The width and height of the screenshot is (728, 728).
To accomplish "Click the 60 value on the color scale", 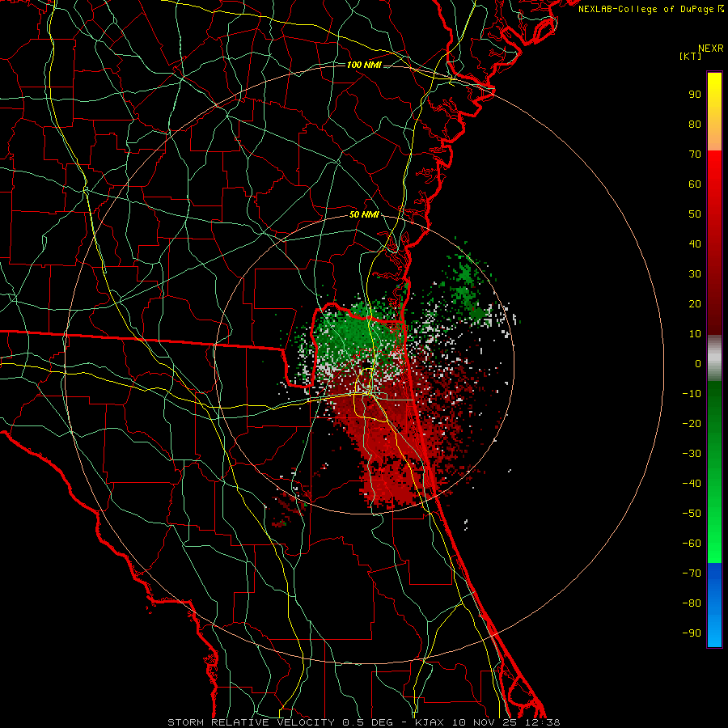I will click(x=695, y=184).
